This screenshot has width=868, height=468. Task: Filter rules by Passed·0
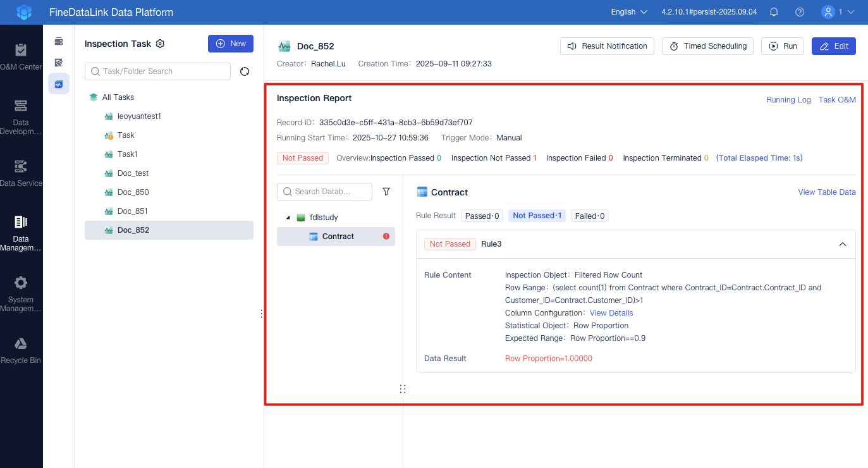pos(482,216)
